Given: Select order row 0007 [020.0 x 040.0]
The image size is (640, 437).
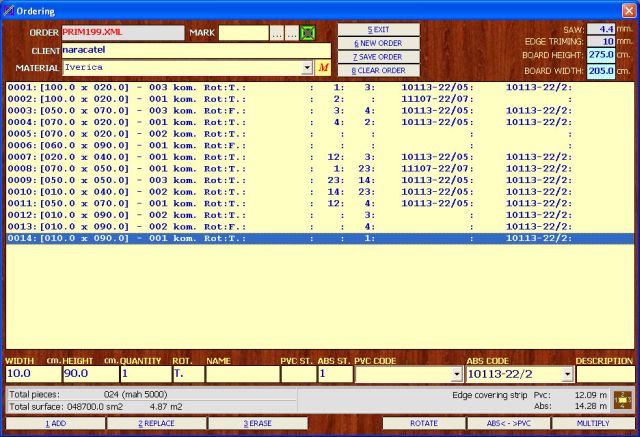Looking at the screenshot, I should pos(320,157).
